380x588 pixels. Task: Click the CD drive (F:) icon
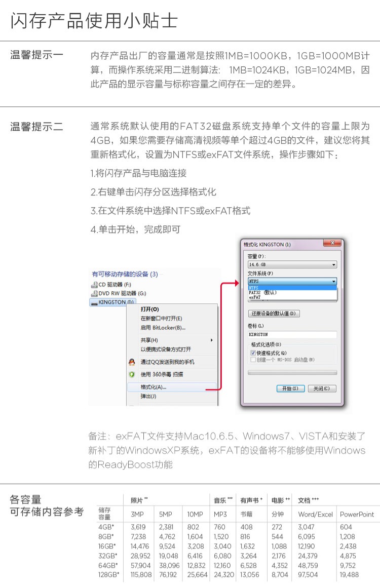(94, 285)
